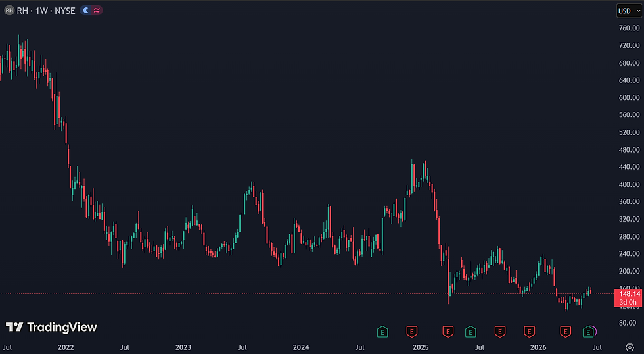Open chart settings hexagon icon at the lower right

630,347
